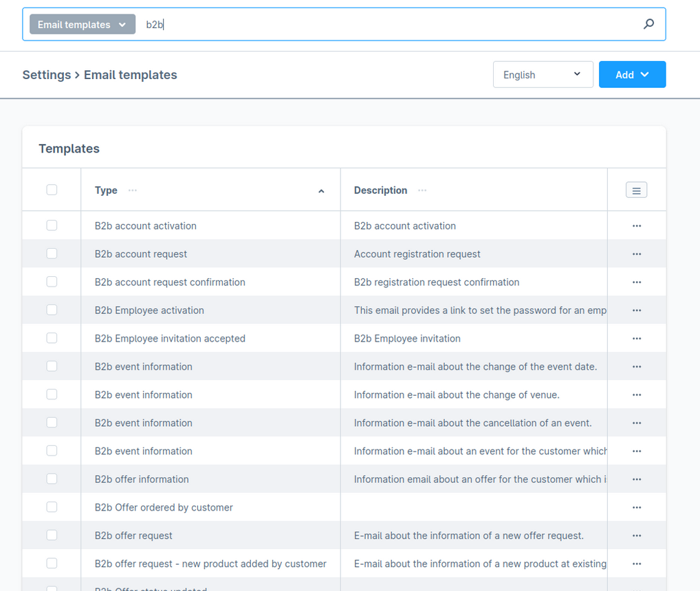Screen dimensions: 700x591
Task: Sort by the Type column header
Action: point(106,190)
